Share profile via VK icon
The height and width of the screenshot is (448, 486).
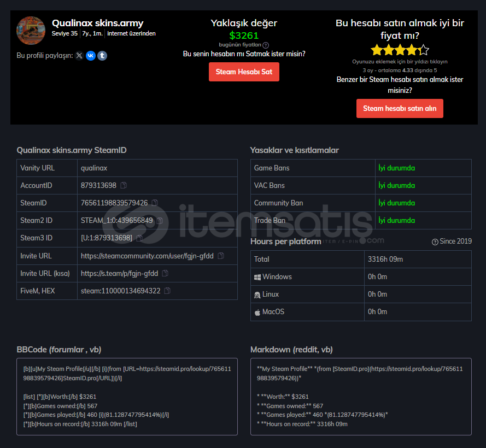point(91,56)
